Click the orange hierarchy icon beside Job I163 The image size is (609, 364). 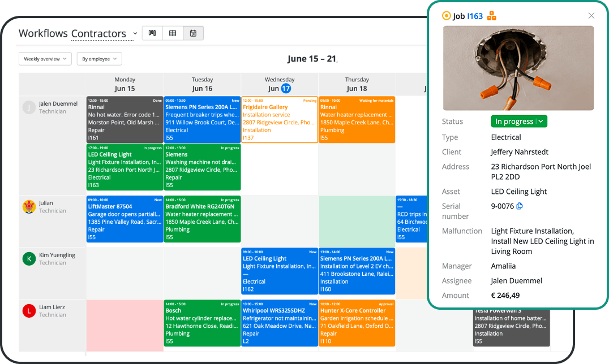click(492, 16)
